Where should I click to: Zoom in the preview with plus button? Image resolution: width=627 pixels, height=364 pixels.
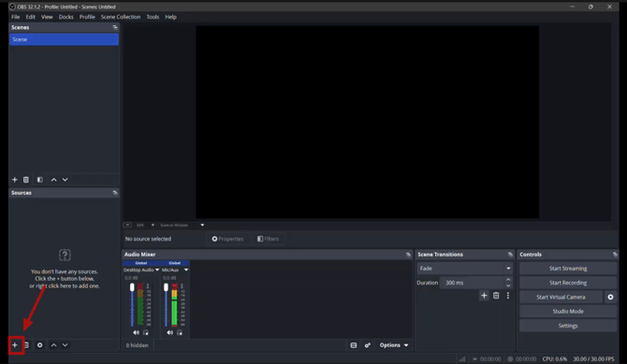[153, 225]
